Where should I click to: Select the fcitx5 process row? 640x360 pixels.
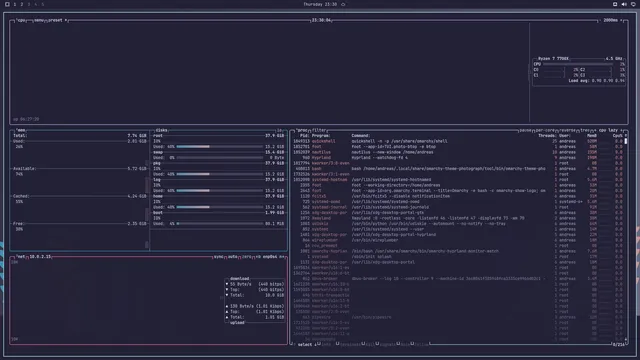458,196
